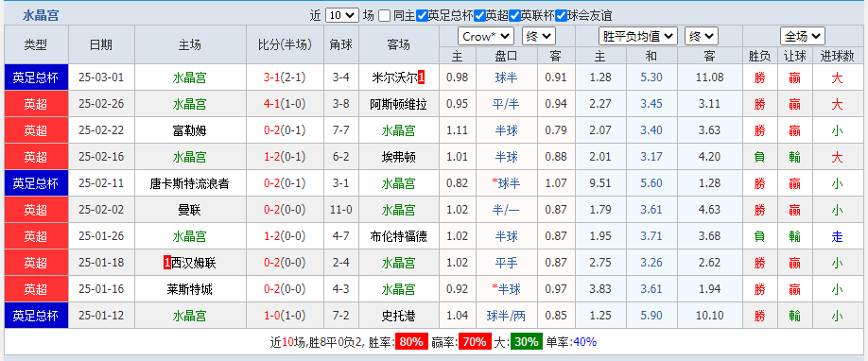Click the 角球 column header
Image resolution: width=868 pixels, height=361 pixels.
341,44
